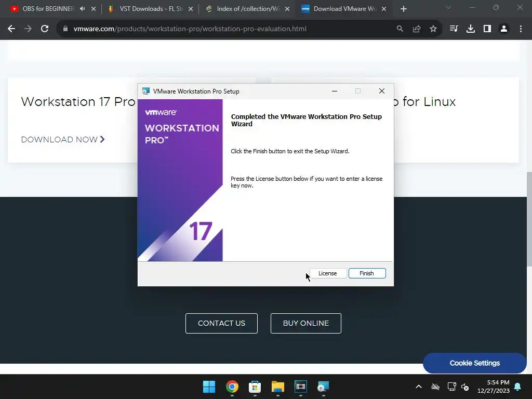Reload the VMware evaluation page
The image size is (532, 399).
pyautogui.click(x=45, y=29)
